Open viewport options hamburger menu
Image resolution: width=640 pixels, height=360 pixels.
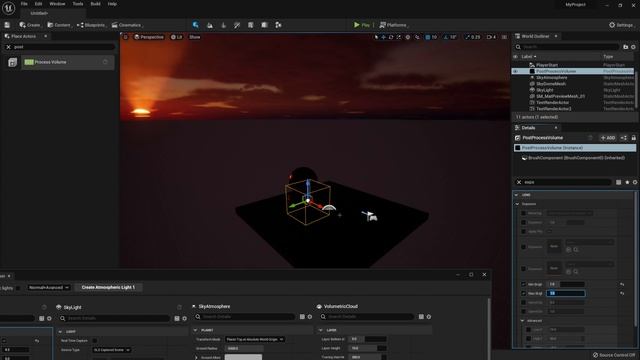pos(126,37)
